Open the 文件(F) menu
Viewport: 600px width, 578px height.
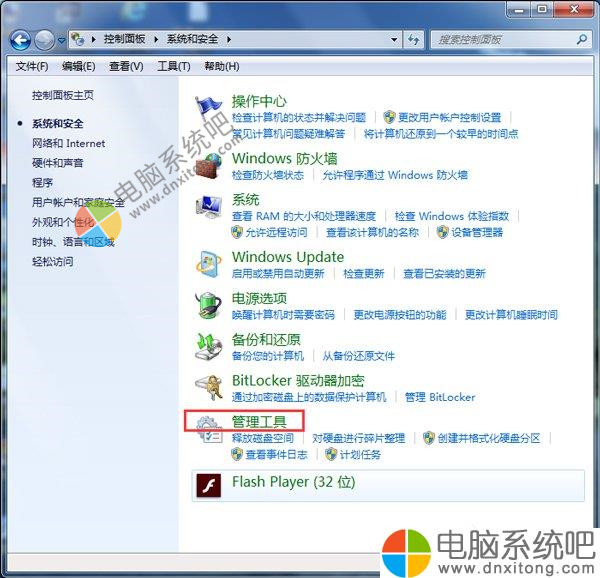click(x=32, y=66)
